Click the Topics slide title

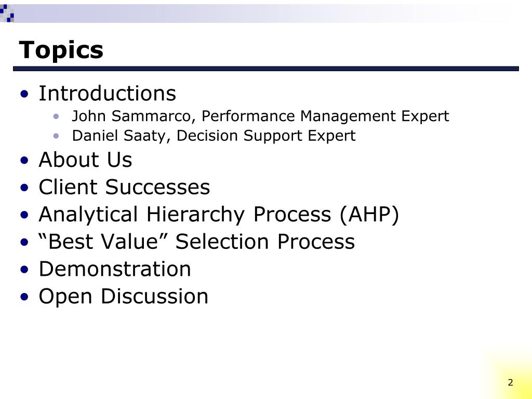[61, 50]
